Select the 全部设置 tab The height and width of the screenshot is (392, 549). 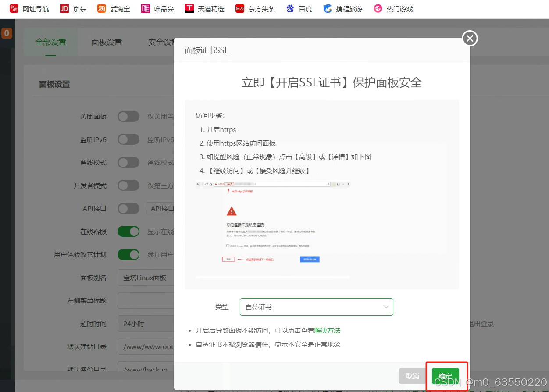(51, 43)
